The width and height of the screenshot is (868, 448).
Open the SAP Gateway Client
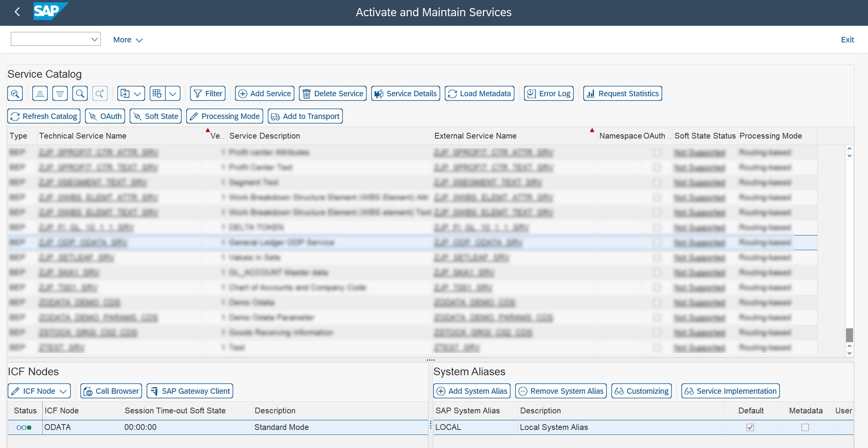click(189, 391)
